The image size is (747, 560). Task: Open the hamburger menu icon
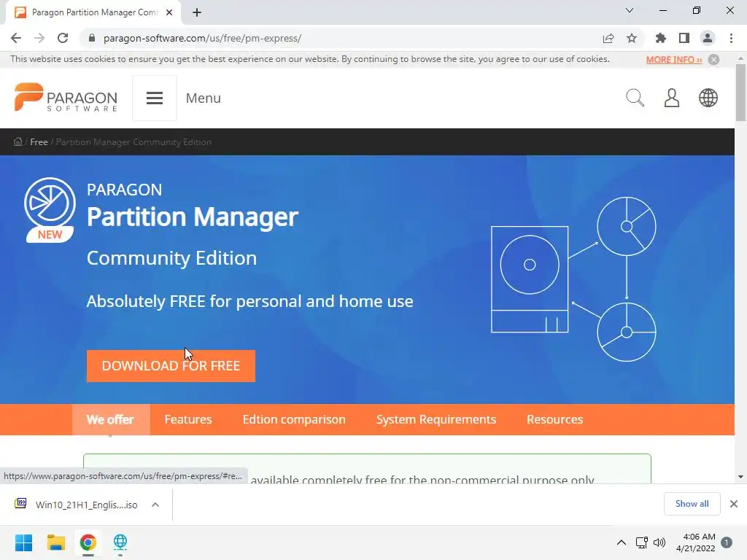pos(155,98)
